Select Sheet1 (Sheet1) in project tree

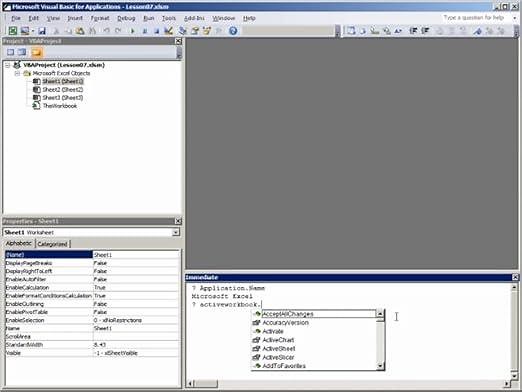tap(63, 81)
